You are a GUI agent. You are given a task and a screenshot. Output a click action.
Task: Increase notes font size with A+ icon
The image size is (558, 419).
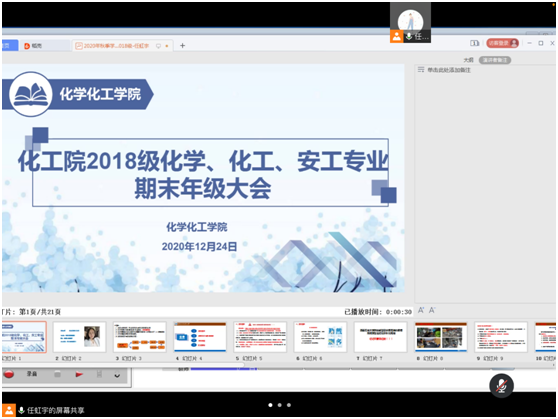421,310
